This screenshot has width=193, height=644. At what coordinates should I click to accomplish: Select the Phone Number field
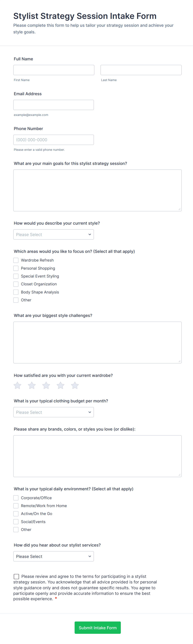(x=54, y=140)
